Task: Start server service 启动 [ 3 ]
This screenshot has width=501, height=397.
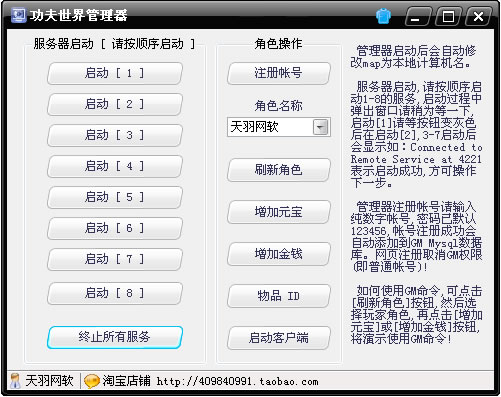Action: 115,135
